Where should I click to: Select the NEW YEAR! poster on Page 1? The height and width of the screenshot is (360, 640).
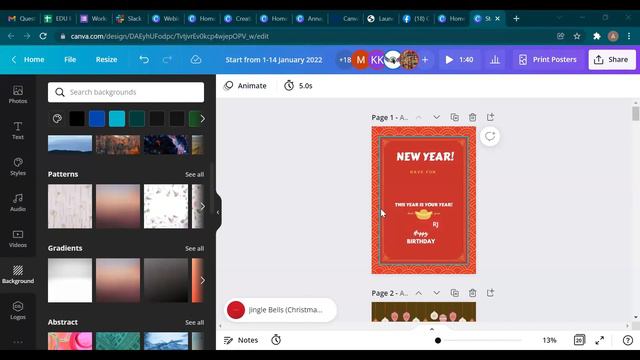(x=424, y=200)
